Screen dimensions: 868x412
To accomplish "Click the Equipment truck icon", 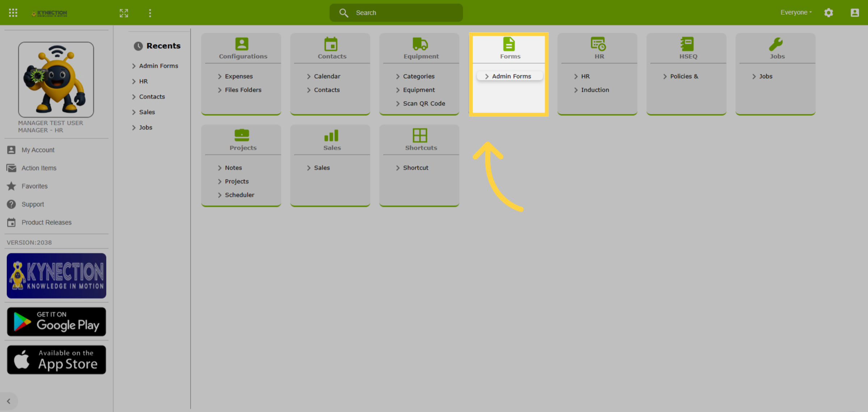I will (420, 44).
